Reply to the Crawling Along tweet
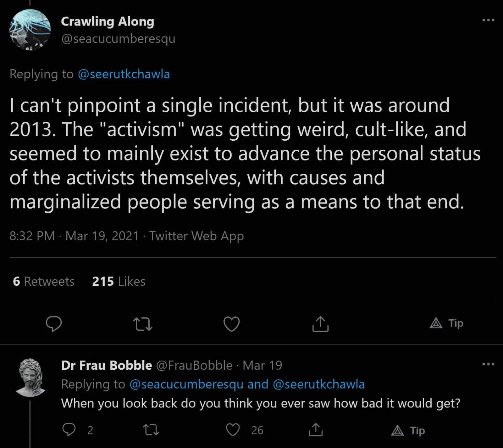Viewport: 503px width, 448px height. pos(54,324)
